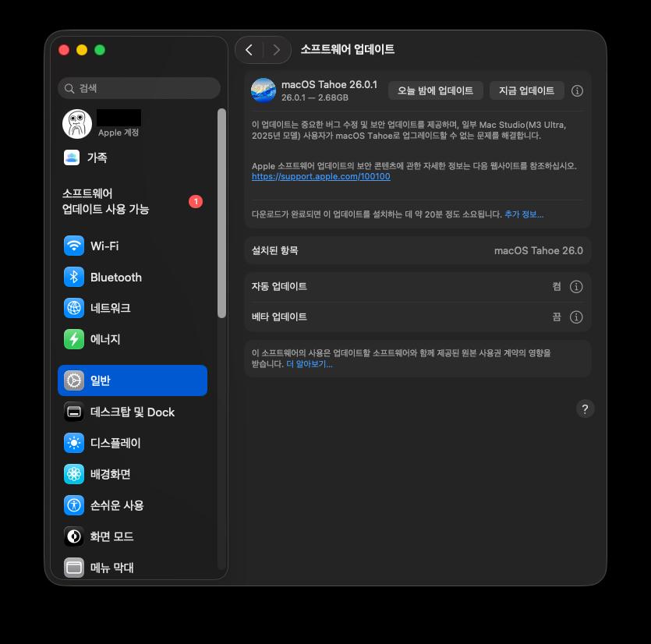
Task: Open the Wi-Fi settings icon
Action: 74,246
